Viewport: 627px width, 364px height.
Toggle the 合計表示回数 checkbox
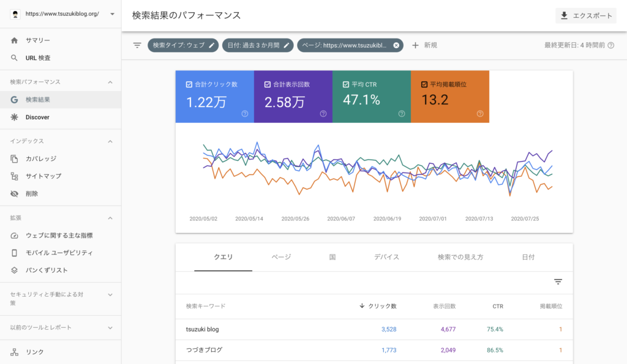click(268, 84)
